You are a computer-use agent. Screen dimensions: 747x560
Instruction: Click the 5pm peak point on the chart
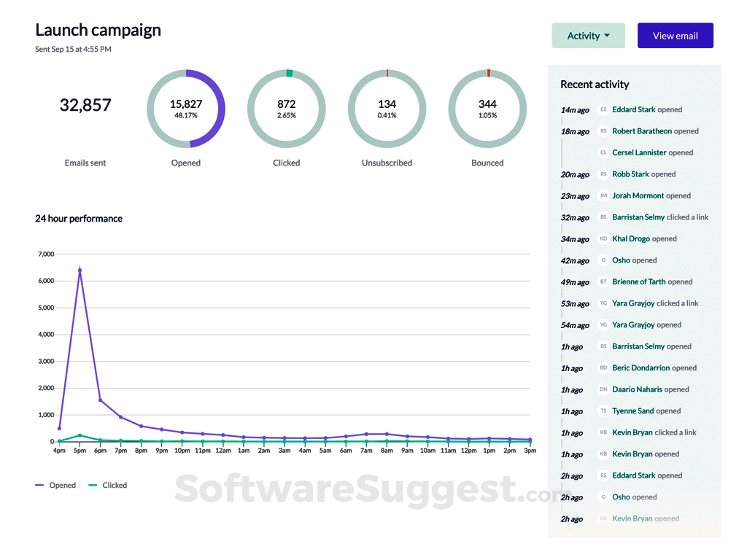click(x=80, y=270)
